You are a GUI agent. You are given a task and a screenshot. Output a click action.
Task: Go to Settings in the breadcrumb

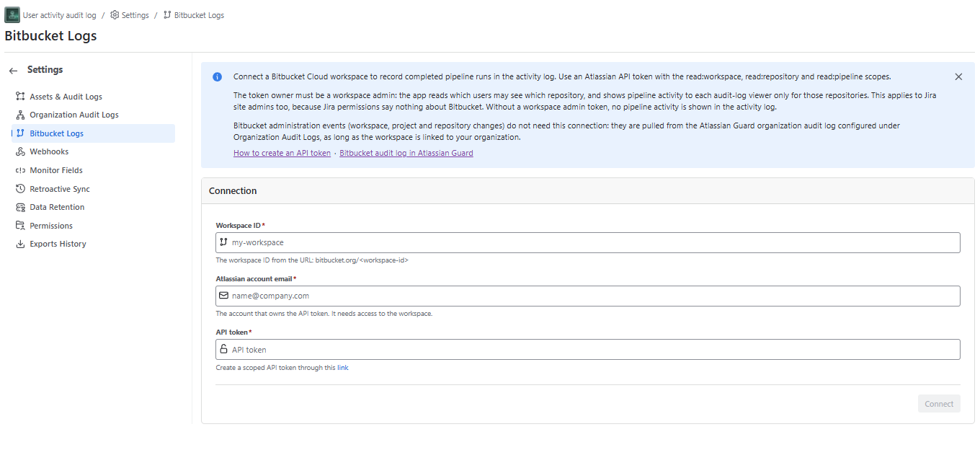[x=130, y=15]
